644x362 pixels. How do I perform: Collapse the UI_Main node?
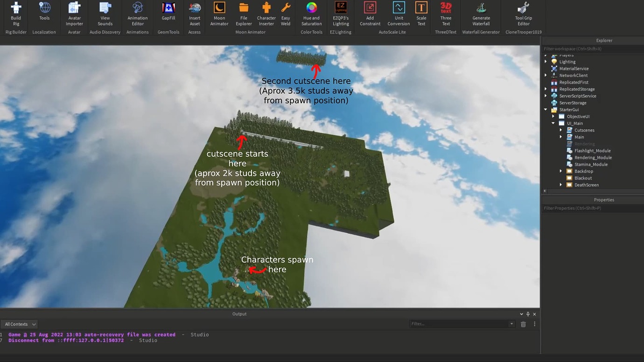pyautogui.click(x=553, y=123)
